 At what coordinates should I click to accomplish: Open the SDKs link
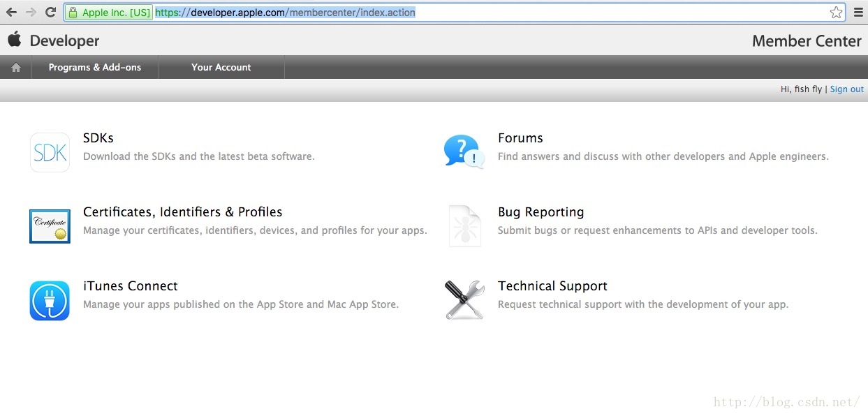[x=98, y=138]
